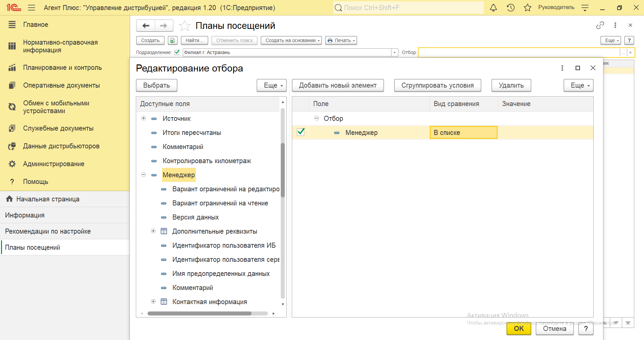Click the 1C logo icon
Viewport: 644px width, 340px height.
click(x=14, y=7)
